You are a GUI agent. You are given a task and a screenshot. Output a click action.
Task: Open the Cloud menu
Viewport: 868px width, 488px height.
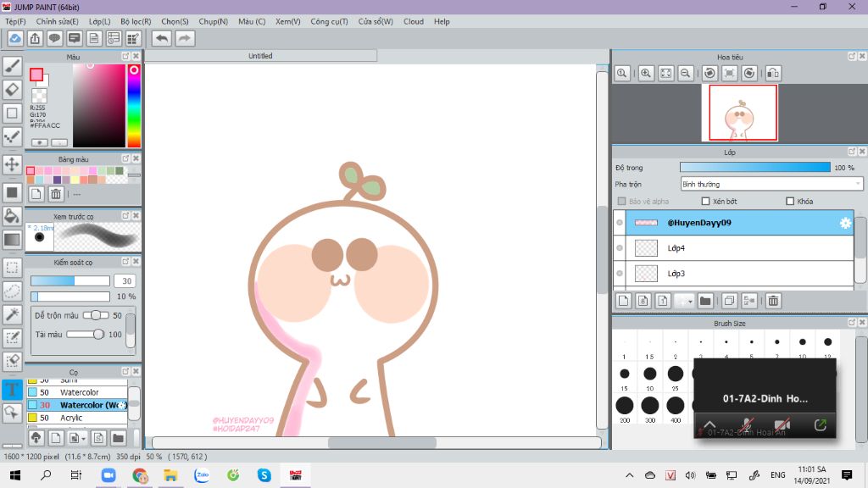414,21
